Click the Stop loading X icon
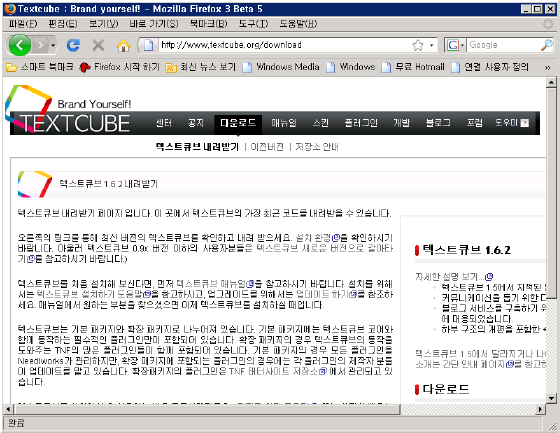 pos(98,45)
